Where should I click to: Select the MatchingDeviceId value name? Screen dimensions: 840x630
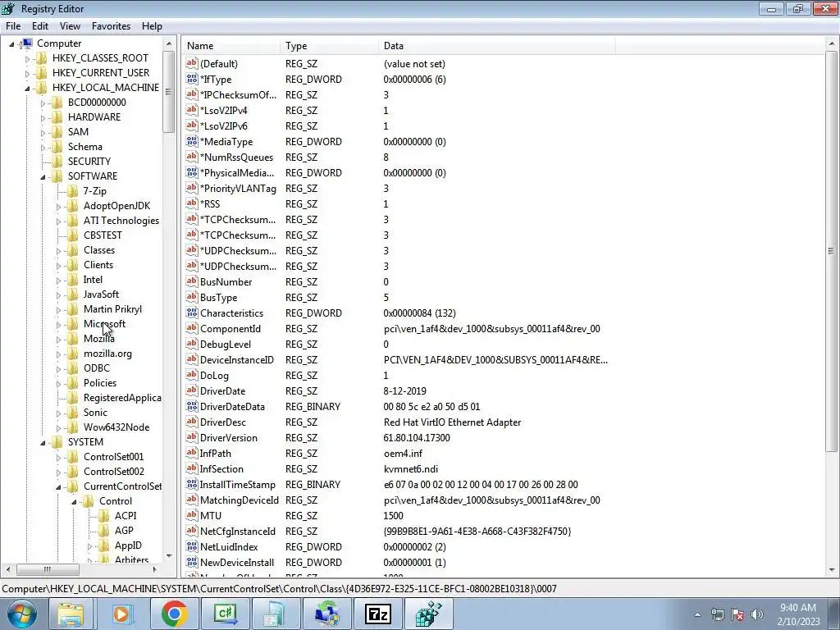(x=239, y=500)
